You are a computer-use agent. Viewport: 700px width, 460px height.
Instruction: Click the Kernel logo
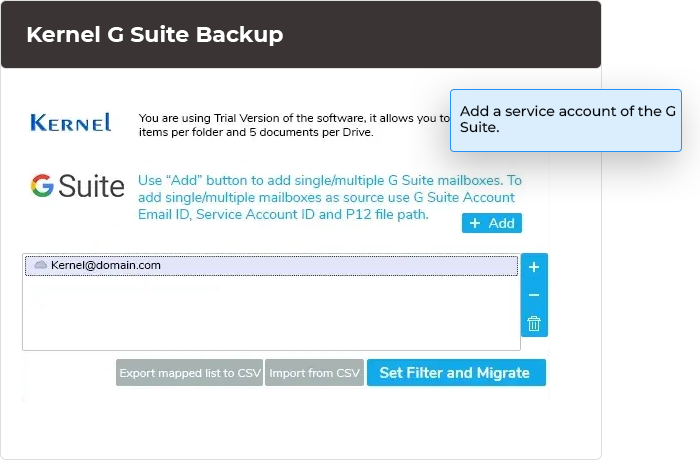pos(71,123)
